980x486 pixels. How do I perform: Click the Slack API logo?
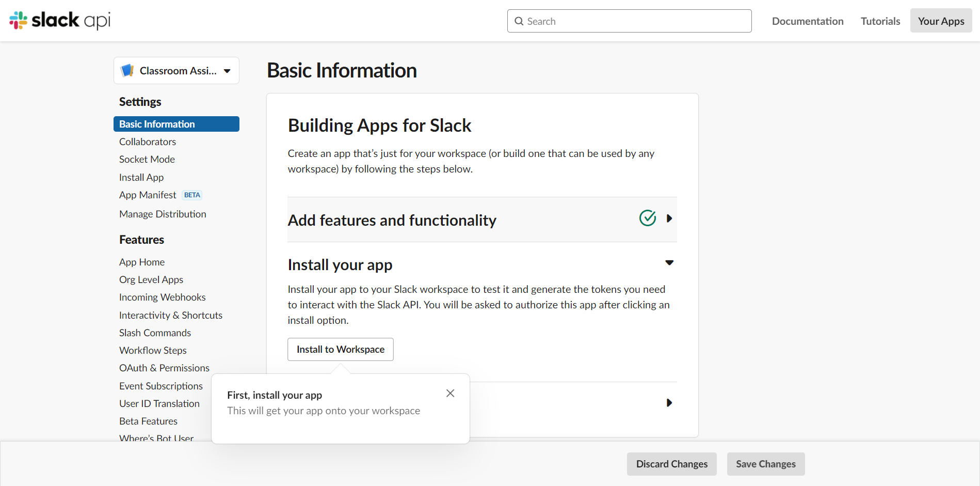(60, 21)
